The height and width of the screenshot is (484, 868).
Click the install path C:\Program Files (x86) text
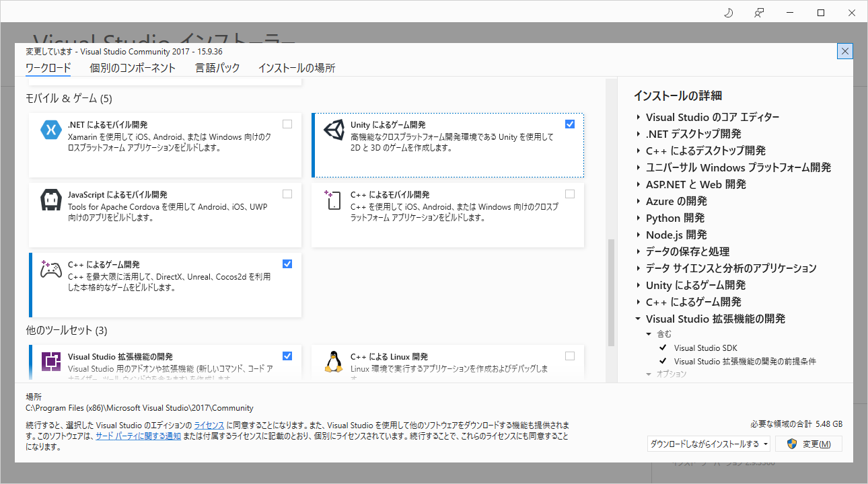[x=139, y=407]
